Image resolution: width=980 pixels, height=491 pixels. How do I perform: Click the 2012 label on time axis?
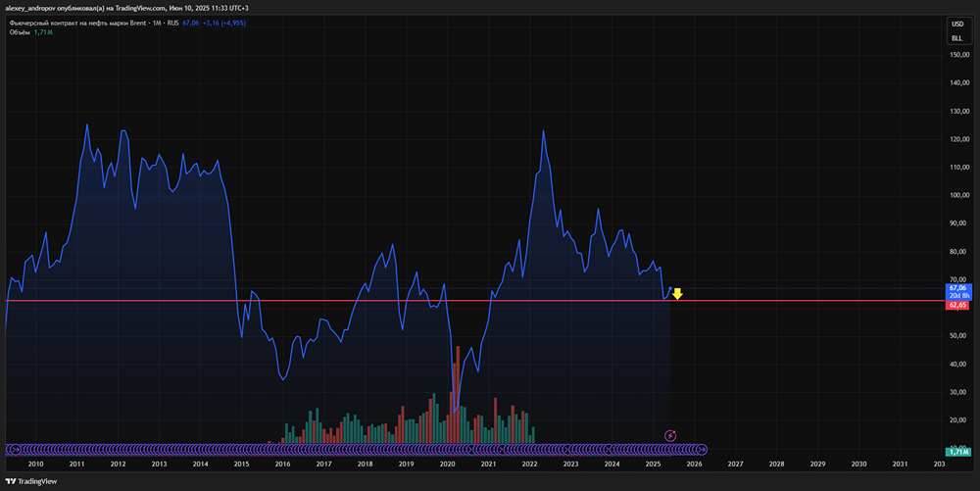tap(119, 465)
